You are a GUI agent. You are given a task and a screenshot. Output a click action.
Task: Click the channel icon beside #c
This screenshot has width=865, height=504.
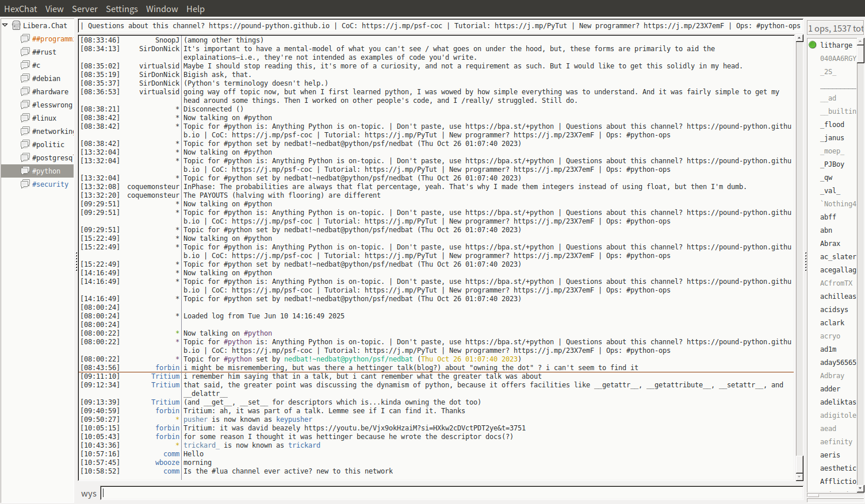(25, 65)
